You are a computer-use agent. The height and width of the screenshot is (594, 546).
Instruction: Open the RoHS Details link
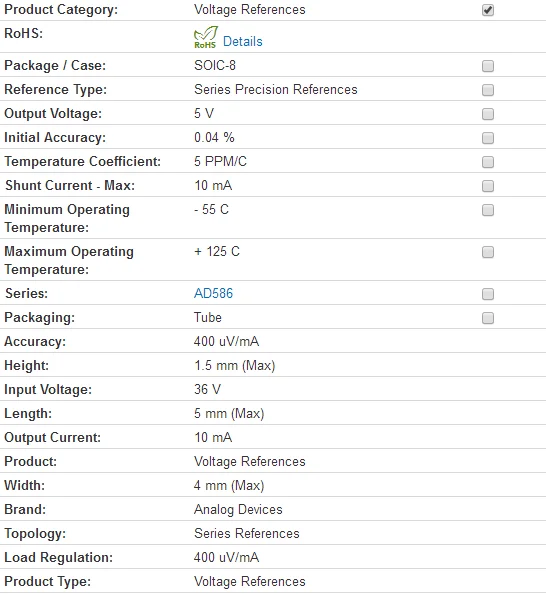242,41
